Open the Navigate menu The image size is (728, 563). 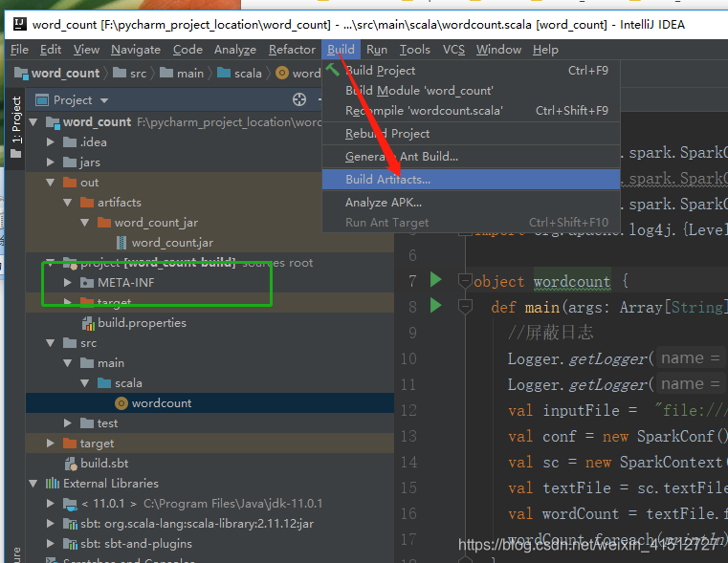point(136,49)
